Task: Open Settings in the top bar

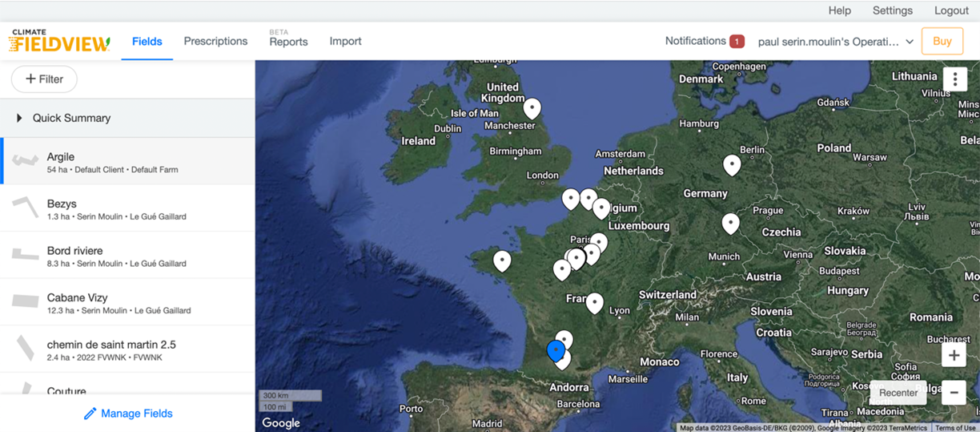Action: tap(893, 10)
